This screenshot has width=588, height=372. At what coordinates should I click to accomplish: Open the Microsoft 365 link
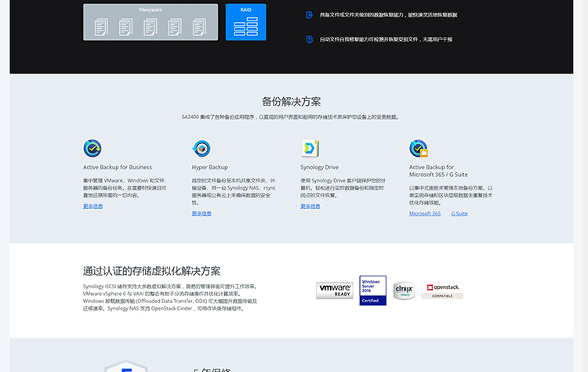424,214
